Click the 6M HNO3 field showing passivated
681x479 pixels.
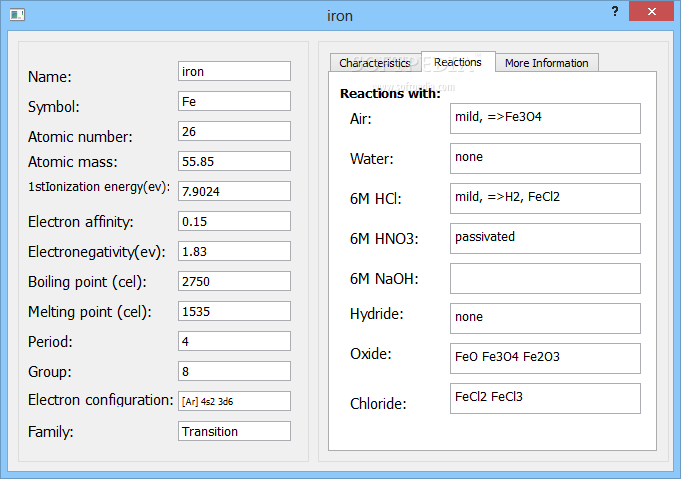pos(545,238)
